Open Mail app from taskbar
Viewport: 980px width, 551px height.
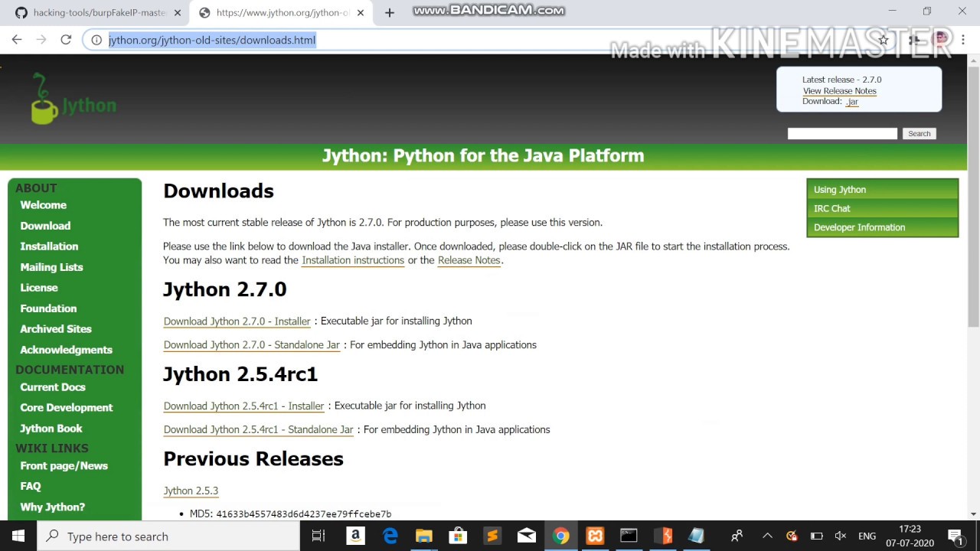[527, 536]
